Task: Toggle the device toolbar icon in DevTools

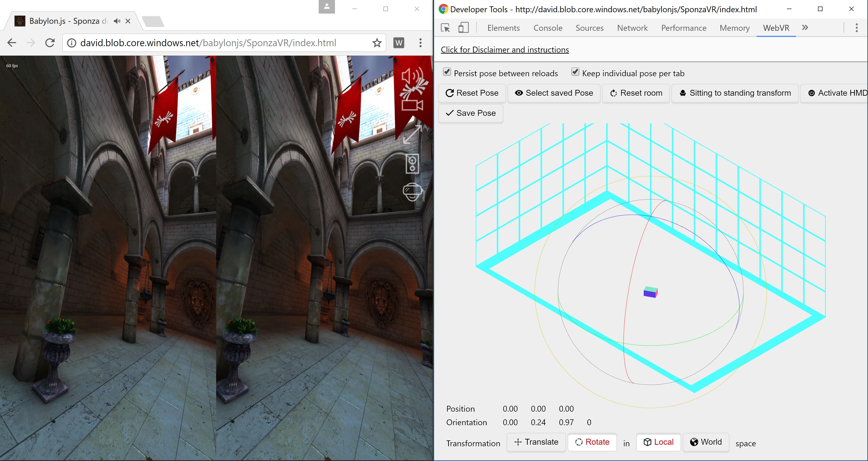Action: pos(464,28)
